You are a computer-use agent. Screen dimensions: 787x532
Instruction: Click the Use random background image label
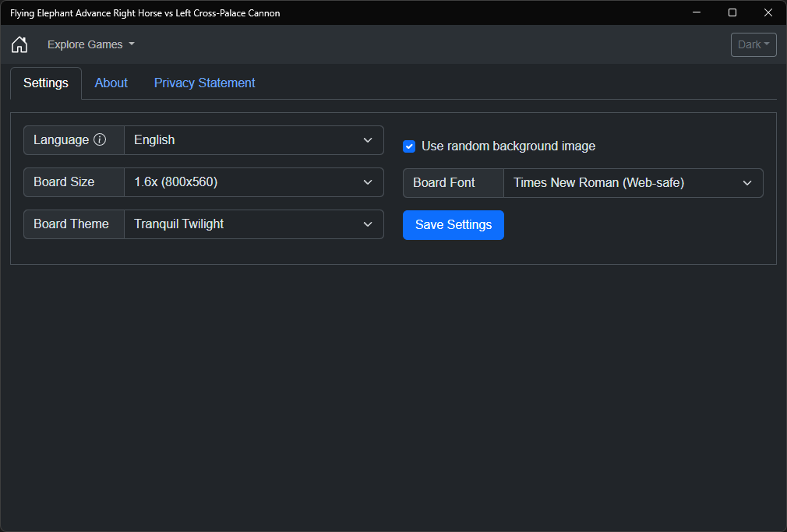click(x=508, y=146)
